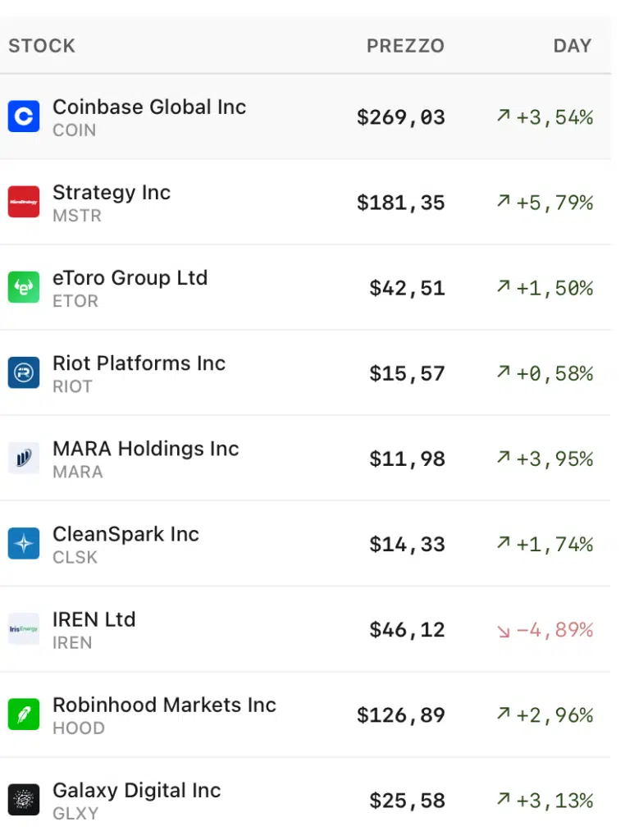Viewport: 625px width, 840px height.
Task: Click the MARA ticker symbol text
Action: [78, 472]
